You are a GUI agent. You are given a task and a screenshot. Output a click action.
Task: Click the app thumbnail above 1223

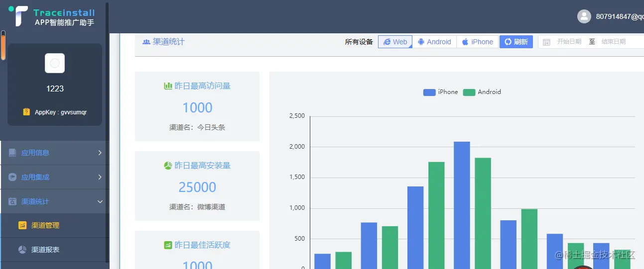[55, 63]
